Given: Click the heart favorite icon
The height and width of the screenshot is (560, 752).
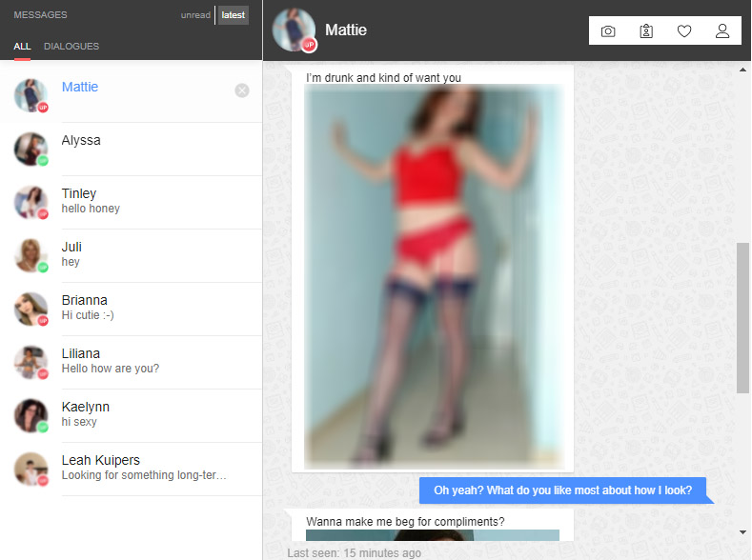Looking at the screenshot, I should pyautogui.click(x=684, y=31).
